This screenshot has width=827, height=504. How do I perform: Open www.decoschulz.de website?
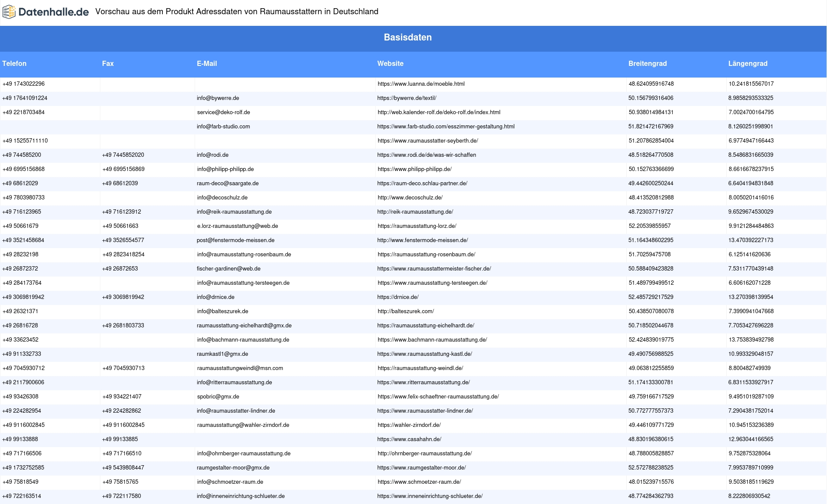pos(410,198)
